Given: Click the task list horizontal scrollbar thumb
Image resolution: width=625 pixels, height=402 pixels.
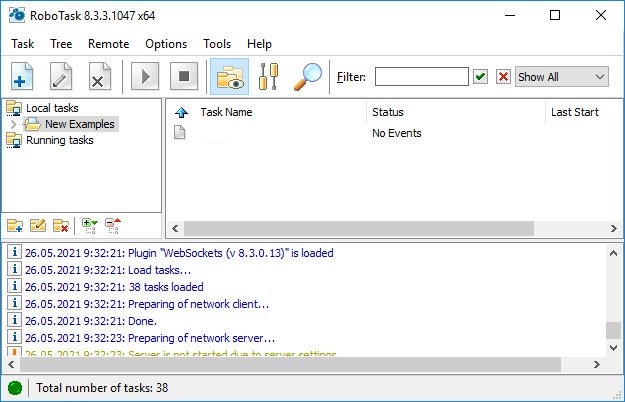Looking at the screenshot, I should (x=359, y=229).
